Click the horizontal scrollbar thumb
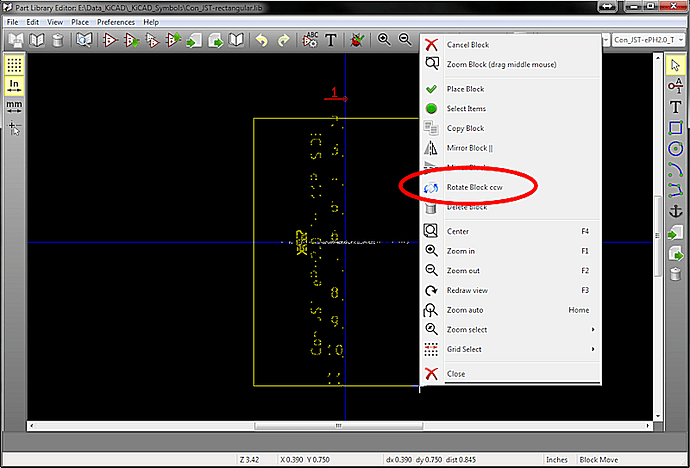Viewport: 690px width, 468px height. (x=336, y=425)
